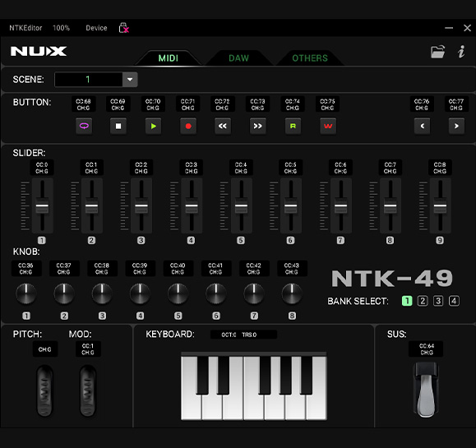Open the 100% zoom menu
This screenshot has height=448, width=476.
pyautogui.click(x=61, y=28)
